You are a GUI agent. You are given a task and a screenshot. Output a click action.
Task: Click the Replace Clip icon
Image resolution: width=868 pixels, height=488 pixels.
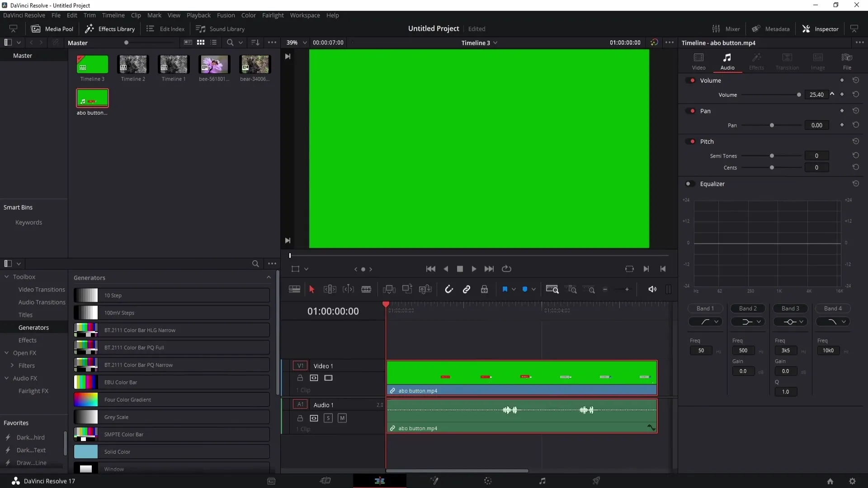point(425,290)
